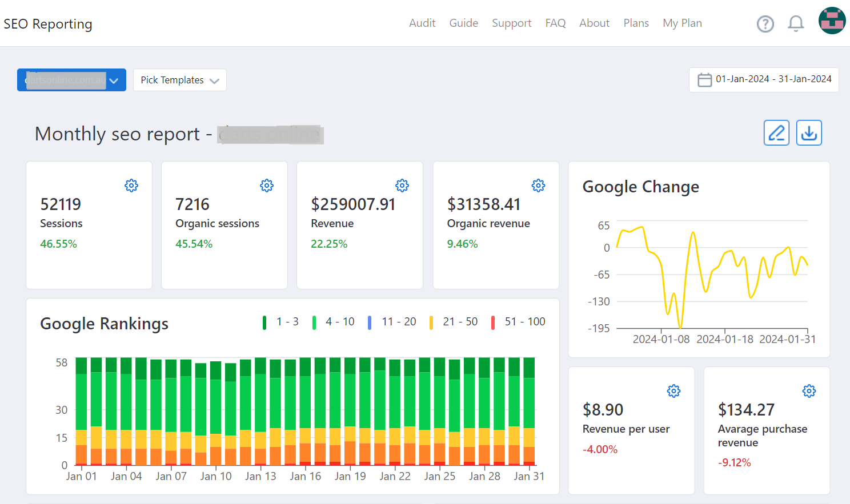Open settings gear on Organic revenue card
The width and height of the screenshot is (850, 504).
pyautogui.click(x=538, y=186)
